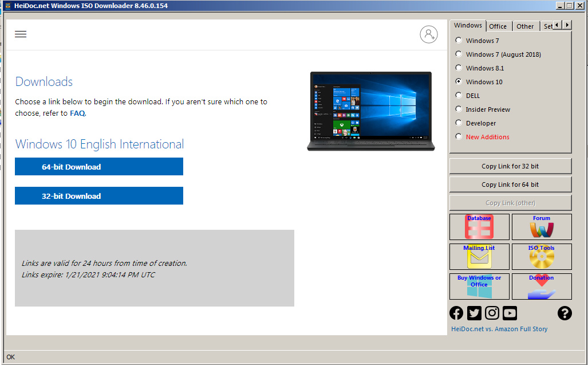Image resolution: width=588 pixels, height=365 pixels.
Task: Switch to the Other tab
Action: pos(525,26)
